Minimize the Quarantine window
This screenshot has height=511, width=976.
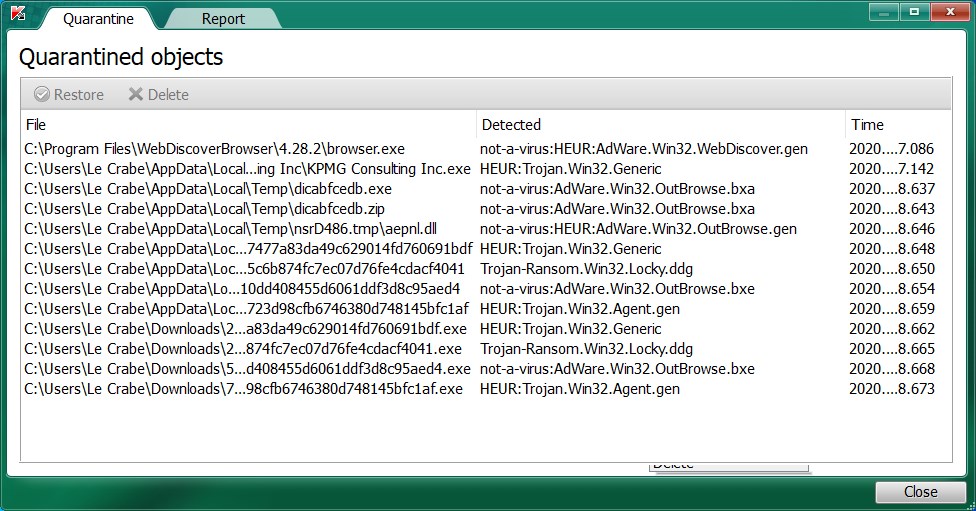(884, 12)
